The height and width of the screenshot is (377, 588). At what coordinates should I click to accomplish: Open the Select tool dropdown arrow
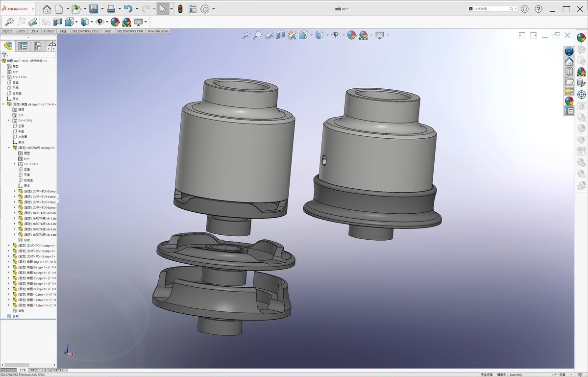pyautogui.click(x=171, y=9)
